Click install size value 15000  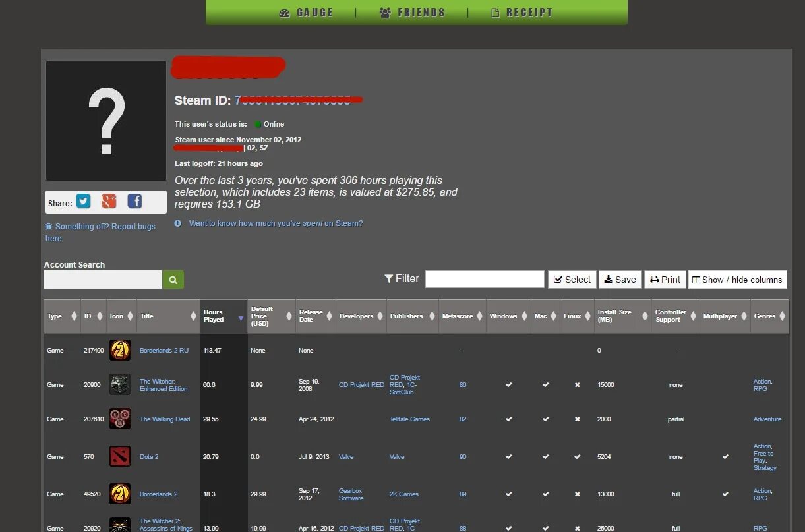[606, 385]
